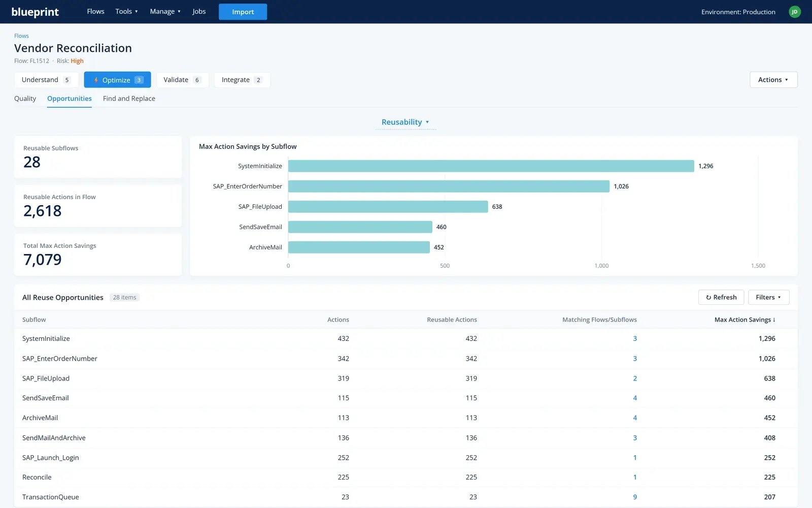This screenshot has height=508, width=812.
Task: Open the JD user avatar
Action: point(795,12)
